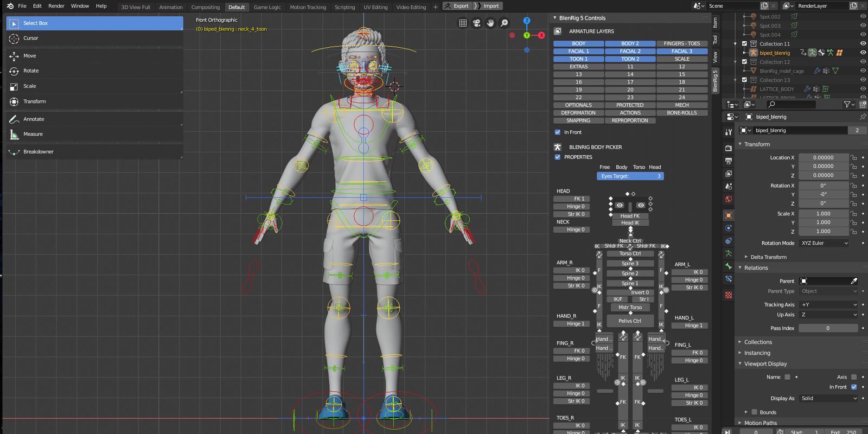Select the Scale tool
Viewport: 868px width, 434px height.
[x=29, y=86]
